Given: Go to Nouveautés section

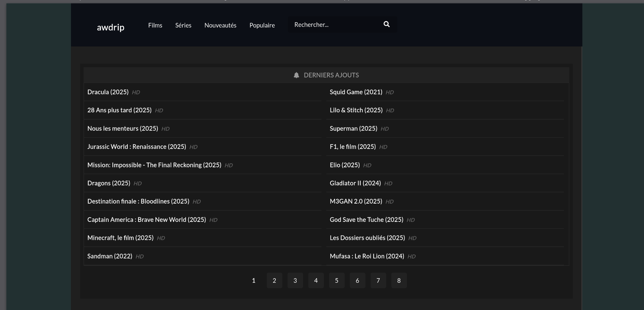Looking at the screenshot, I should click(220, 25).
